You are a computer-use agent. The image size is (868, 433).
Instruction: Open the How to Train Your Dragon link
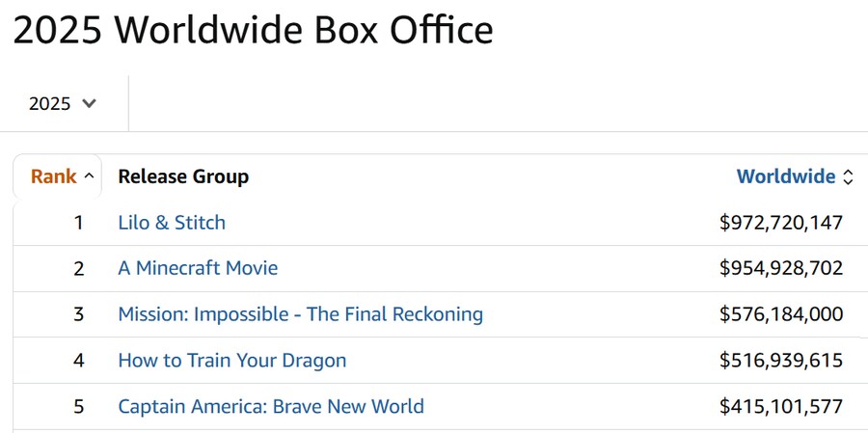[x=231, y=361]
